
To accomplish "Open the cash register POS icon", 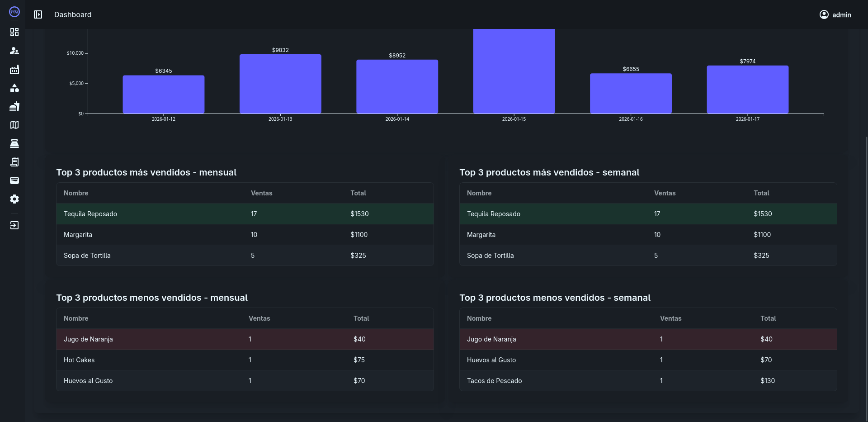I will (x=14, y=143).
